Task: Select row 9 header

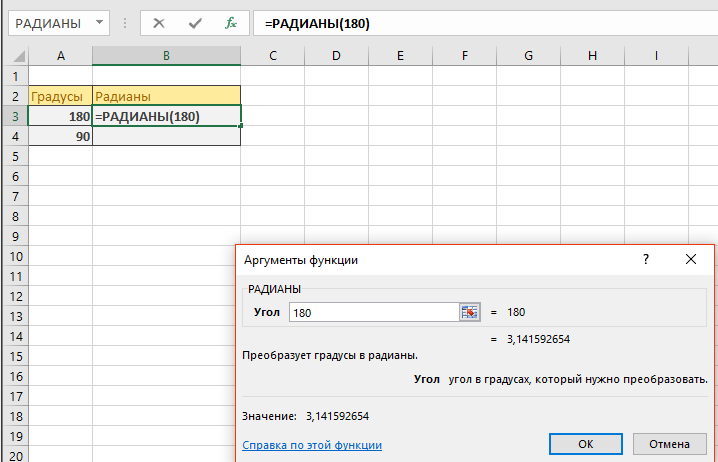Action: (x=16, y=236)
